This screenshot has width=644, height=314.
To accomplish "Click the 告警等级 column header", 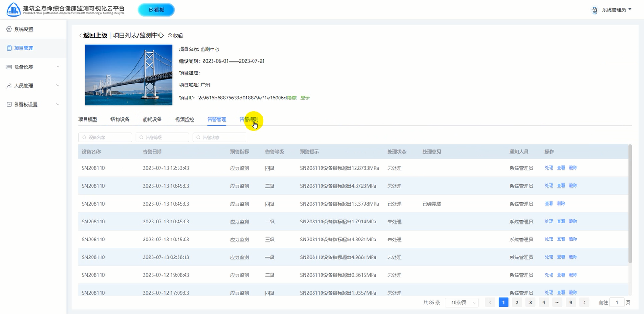I will [274, 152].
